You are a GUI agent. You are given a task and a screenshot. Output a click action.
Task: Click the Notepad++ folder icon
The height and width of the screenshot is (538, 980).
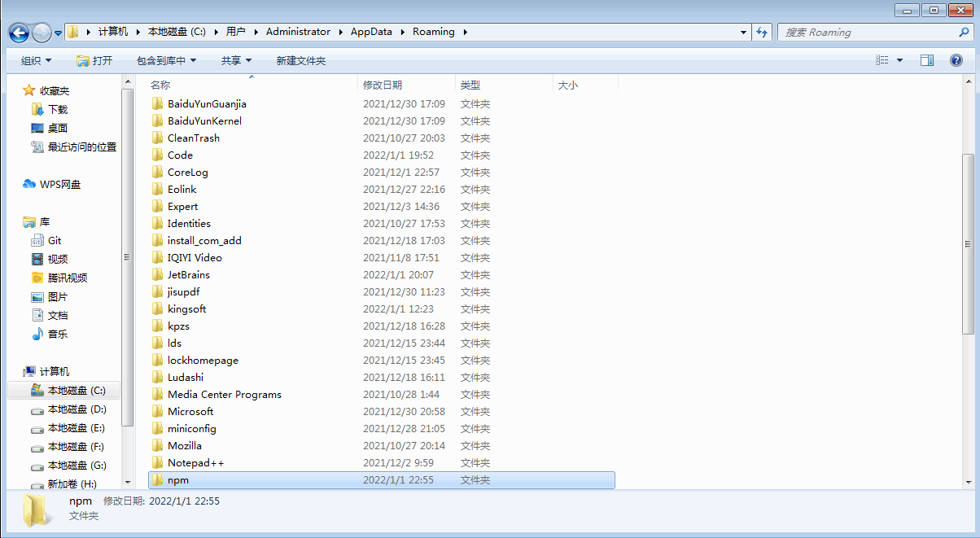pyautogui.click(x=158, y=462)
